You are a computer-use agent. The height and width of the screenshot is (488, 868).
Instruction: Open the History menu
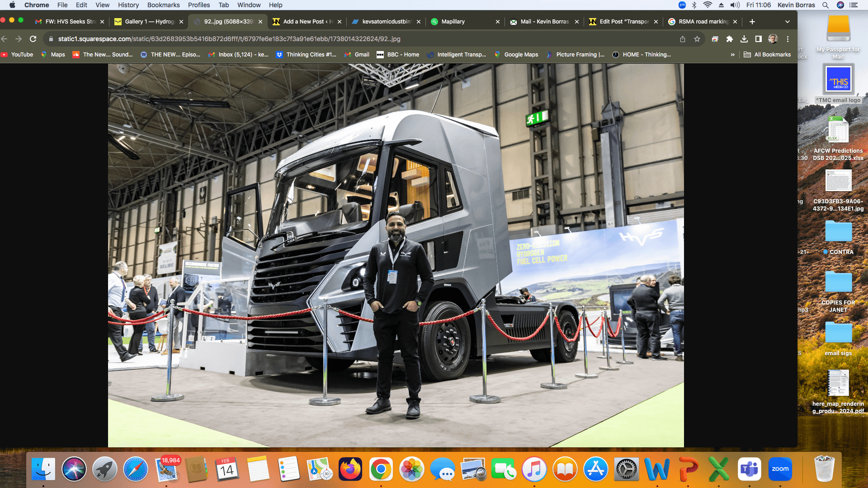coord(128,5)
